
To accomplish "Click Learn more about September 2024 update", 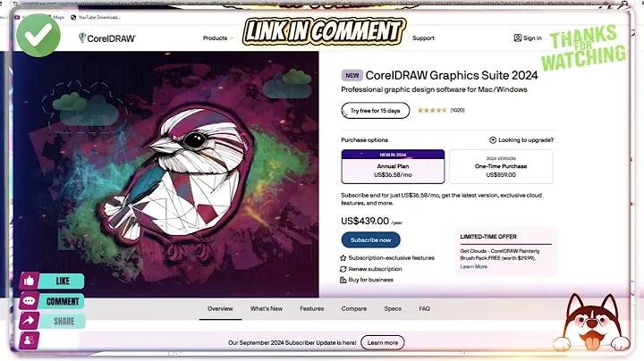I will coord(383,342).
